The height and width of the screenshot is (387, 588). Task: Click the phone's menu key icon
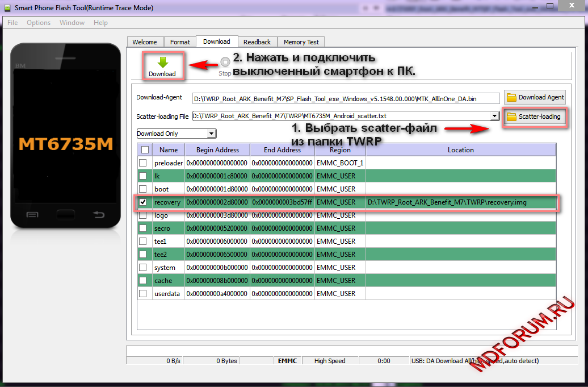click(32, 214)
